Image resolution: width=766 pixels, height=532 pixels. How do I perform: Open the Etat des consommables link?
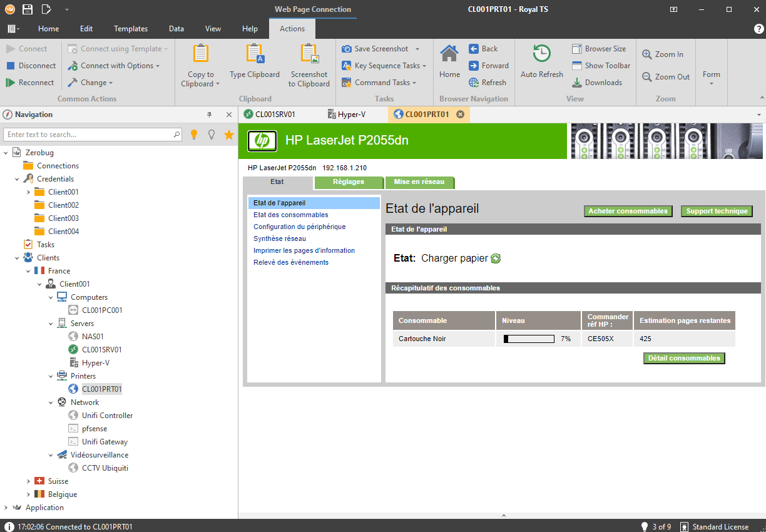[290, 215]
